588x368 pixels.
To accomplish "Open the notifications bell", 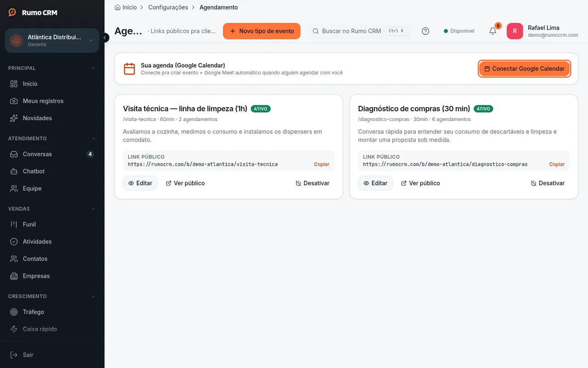I will pyautogui.click(x=493, y=31).
